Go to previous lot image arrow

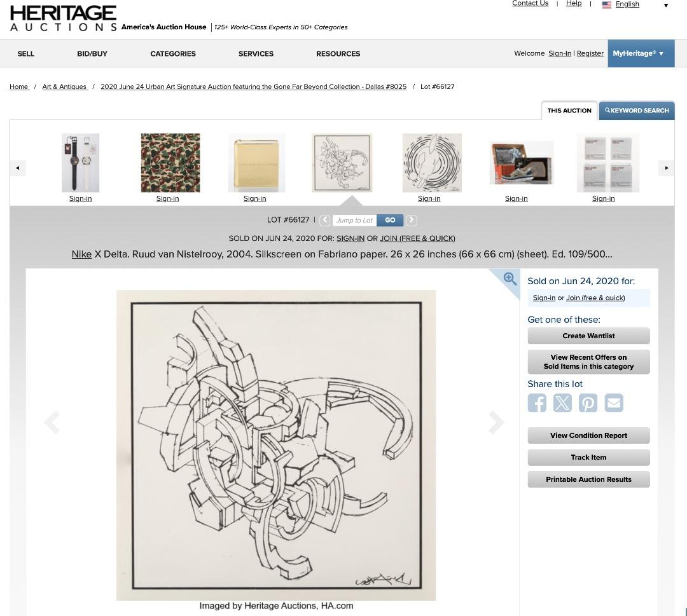click(x=52, y=423)
